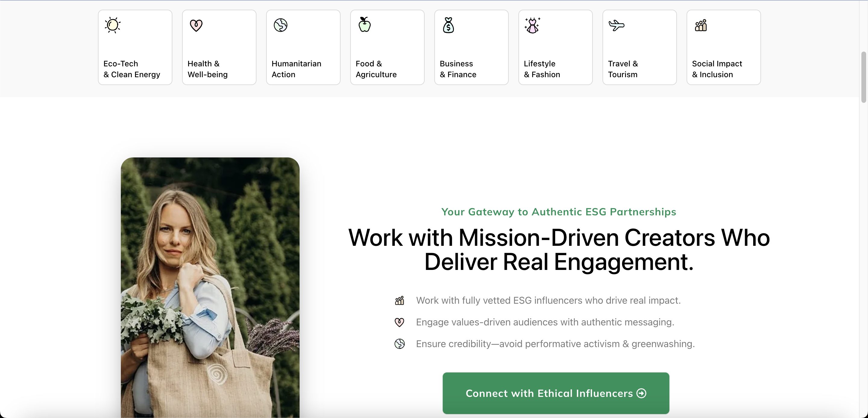868x418 pixels.
Task: Select the Health & Well-being label
Action: click(x=208, y=69)
